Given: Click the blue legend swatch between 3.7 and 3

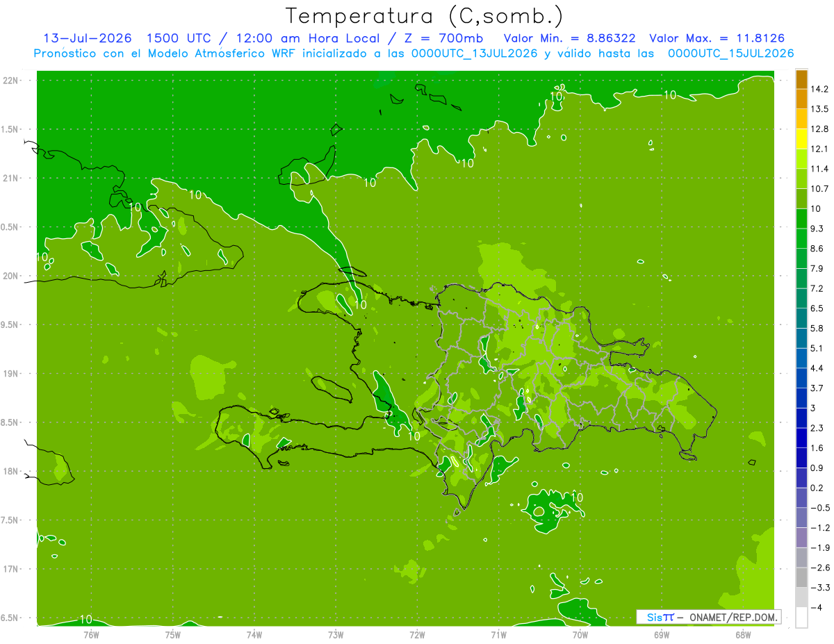Looking at the screenshot, I should pyautogui.click(x=801, y=398).
